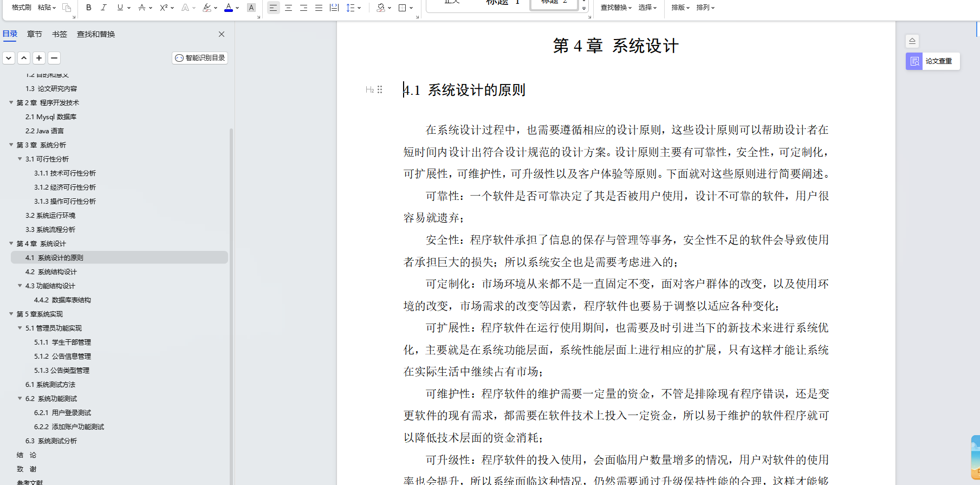This screenshot has height=485, width=980.
Task: Open the 粘贴 paste dropdown
Action: click(47, 8)
